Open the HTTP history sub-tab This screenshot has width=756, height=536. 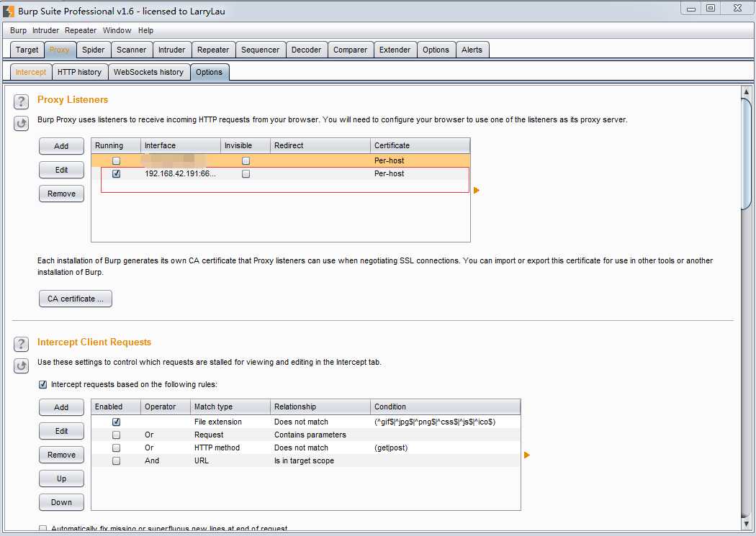click(79, 72)
